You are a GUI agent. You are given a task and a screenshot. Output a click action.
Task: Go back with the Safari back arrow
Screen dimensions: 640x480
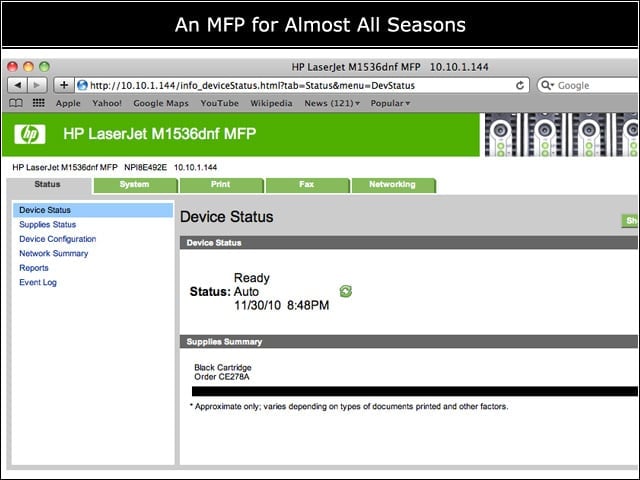pyautogui.click(x=18, y=85)
